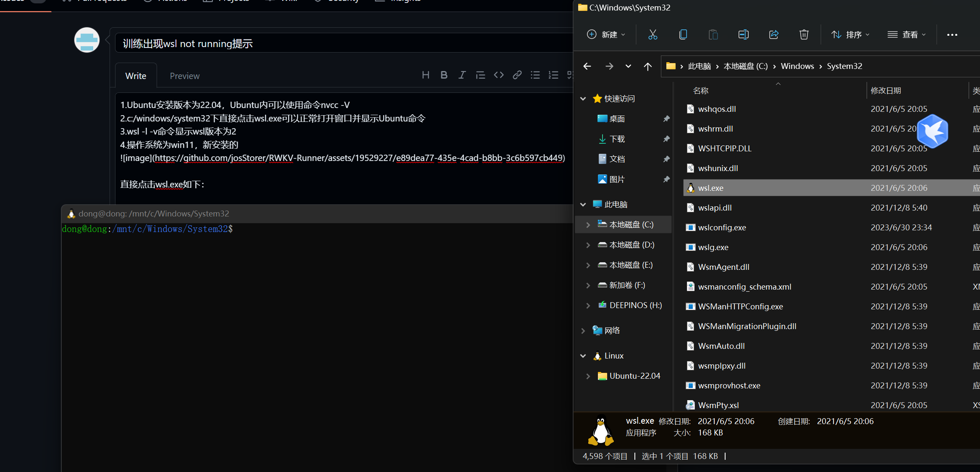Open the 新建 dropdown menu

pyautogui.click(x=606, y=34)
